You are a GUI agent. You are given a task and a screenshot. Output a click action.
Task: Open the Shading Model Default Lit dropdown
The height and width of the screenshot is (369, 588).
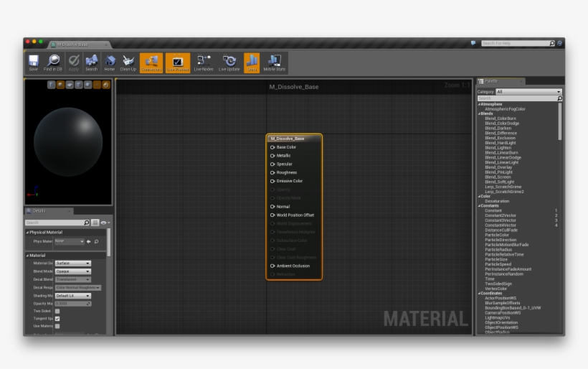coord(72,296)
